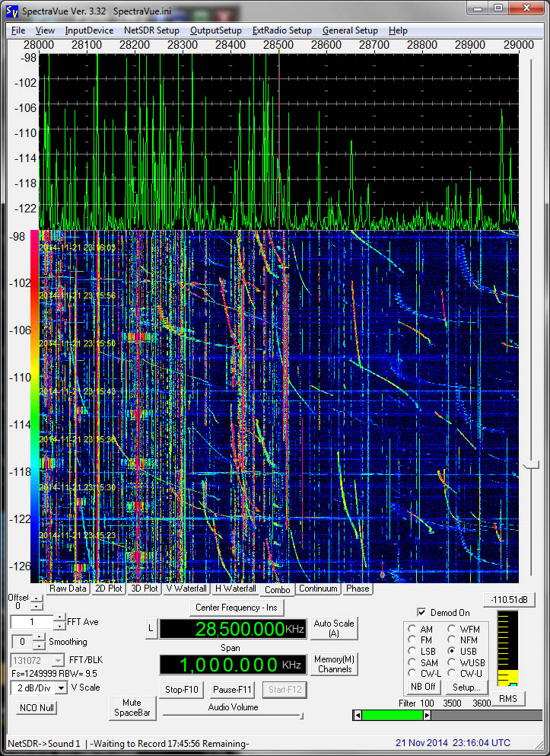Viewport: 550px width, 756px height.
Task: Switch to the V Waterfall tab
Action: coord(186,589)
